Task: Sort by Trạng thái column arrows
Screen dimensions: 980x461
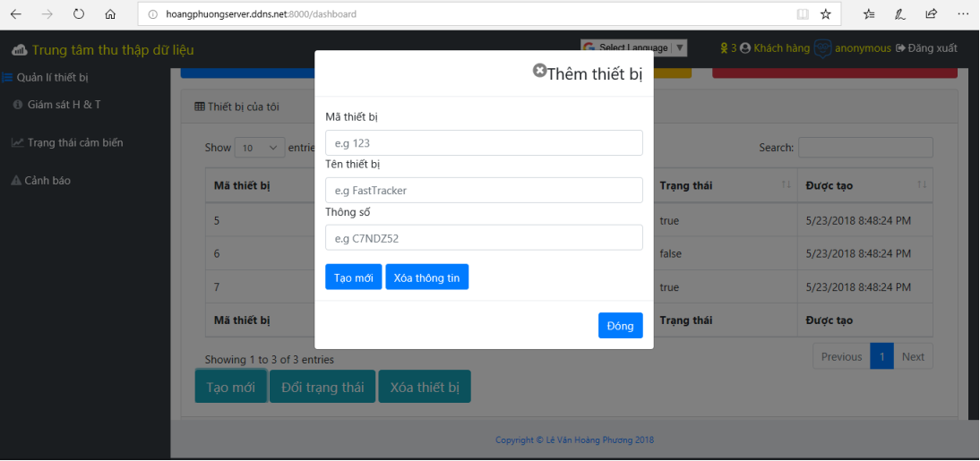Action: tap(787, 185)
